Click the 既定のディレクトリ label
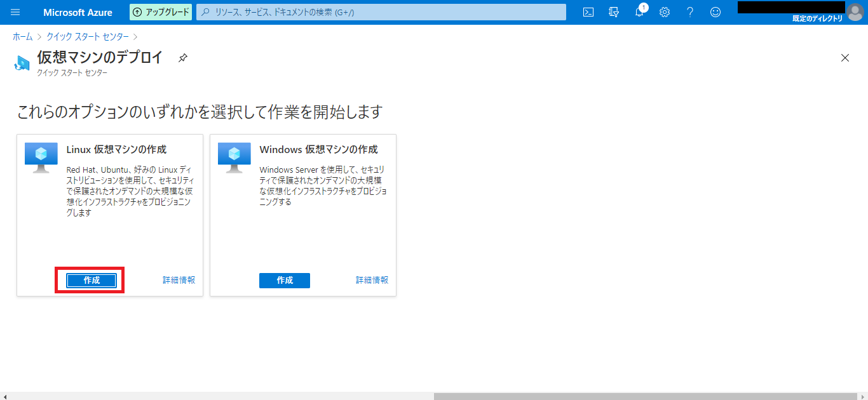This screenshot has width=868, height=400. coord(818,18)
